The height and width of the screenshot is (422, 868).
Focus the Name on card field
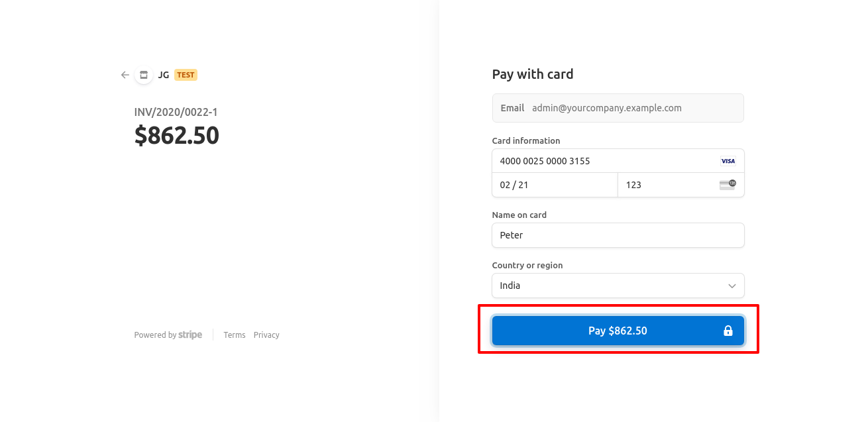pyautogui.click(x=618, y=235)
